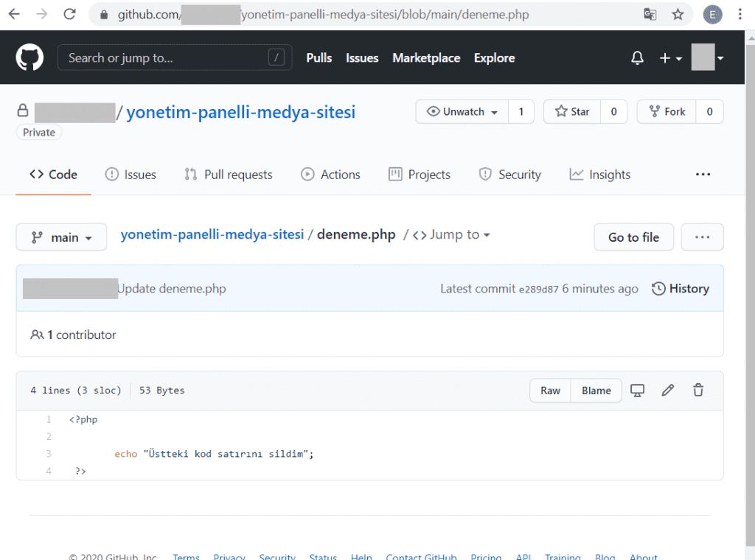Open the notifications bell
This screenshot has width=755, height=560.
pos(637,57)
